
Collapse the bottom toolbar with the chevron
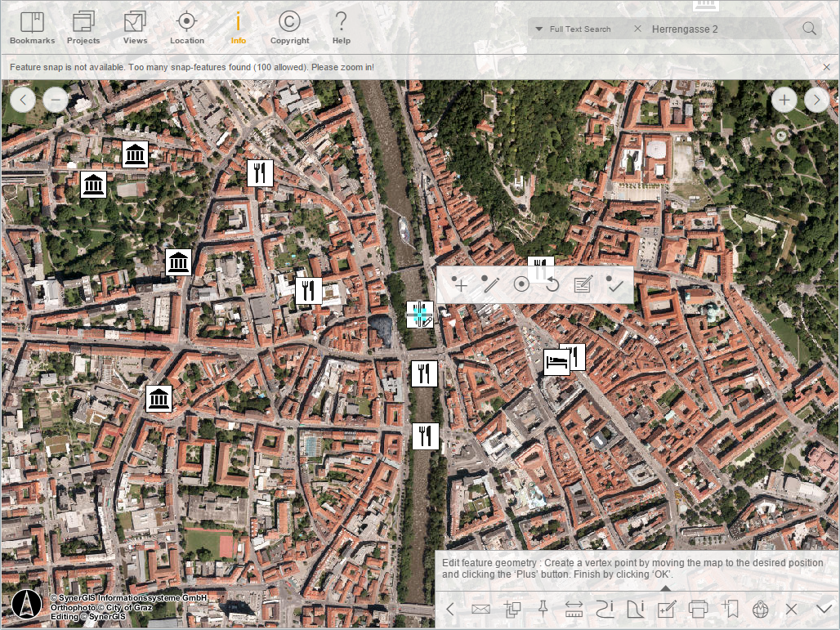point(822,609)
